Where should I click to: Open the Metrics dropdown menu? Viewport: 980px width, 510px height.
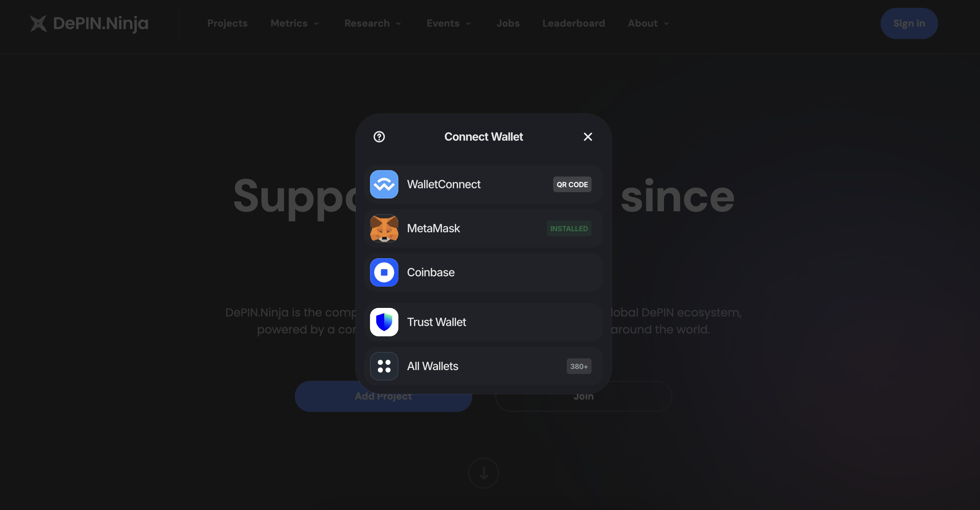point(294,23)
